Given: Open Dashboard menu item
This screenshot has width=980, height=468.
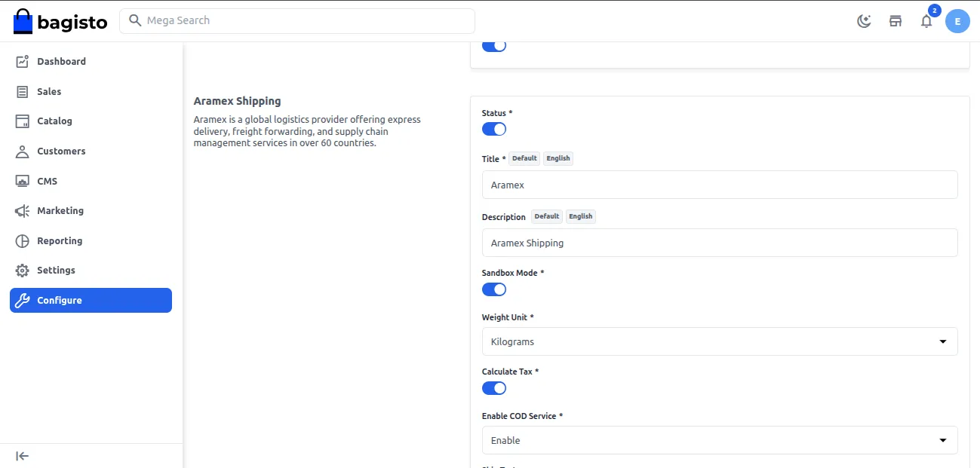Looking at the screenshot, I should (91, 61).
